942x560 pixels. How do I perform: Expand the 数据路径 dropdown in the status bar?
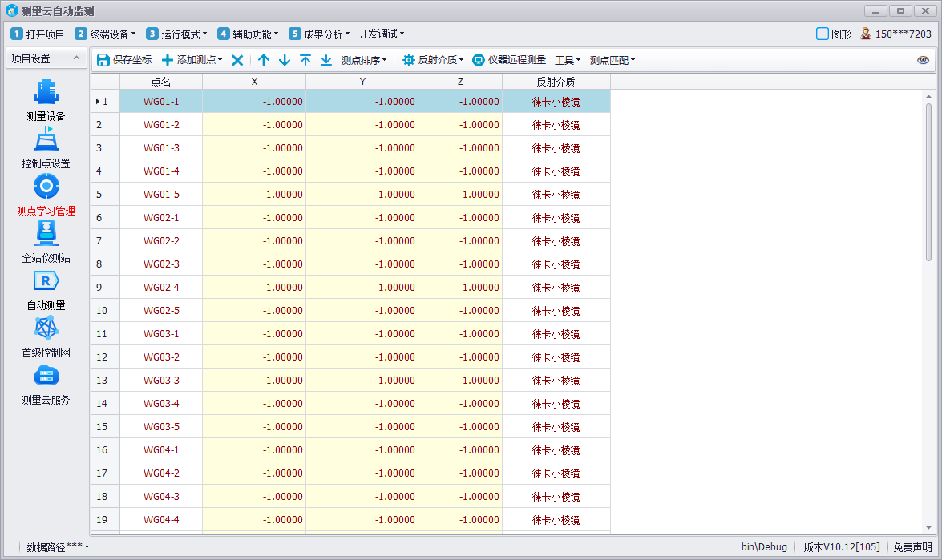[x=58, y=547]
